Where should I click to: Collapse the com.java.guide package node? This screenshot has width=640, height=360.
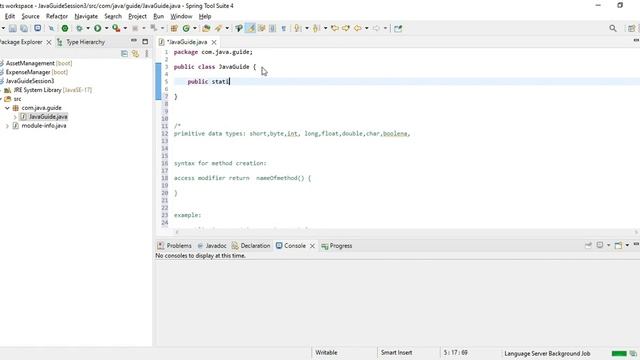(7, 108)
